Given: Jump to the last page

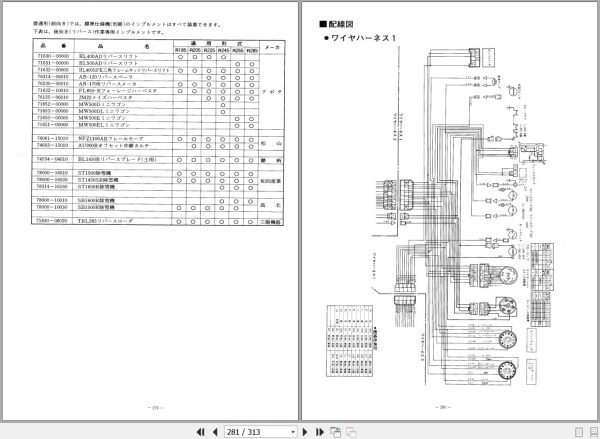Looking at the screenshot, I should [320, 432].
